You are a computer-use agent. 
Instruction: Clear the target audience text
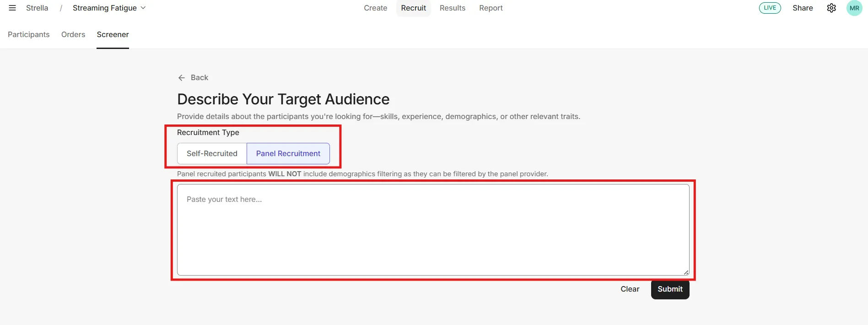[630, 289]
